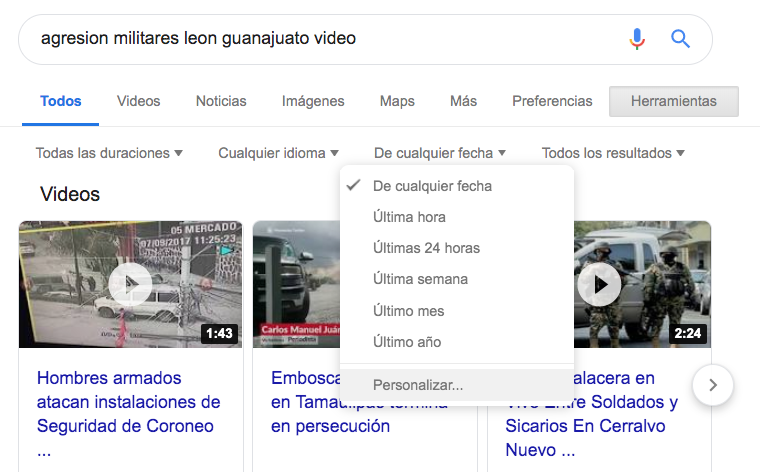Viewport: 760px width, 472px height.
Task: Open the 'Cualquier idioma' dropdown
Action: [x=278, y=153]
